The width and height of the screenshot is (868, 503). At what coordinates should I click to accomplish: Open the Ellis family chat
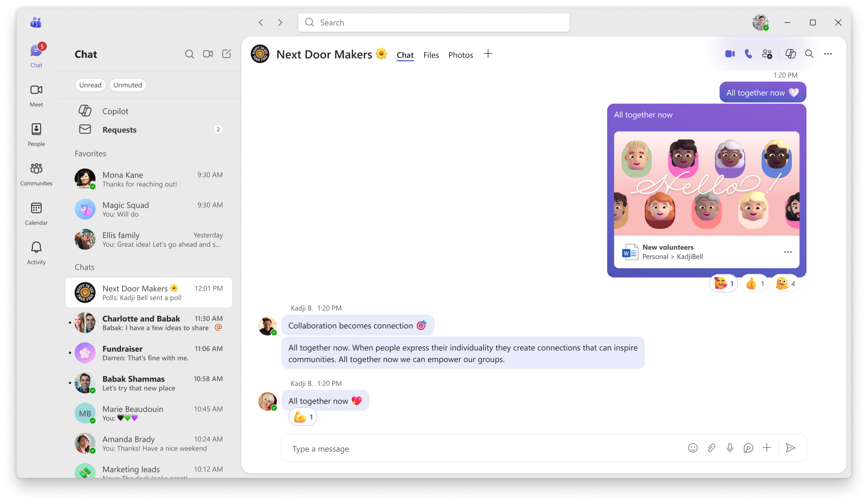pos(149,239)
